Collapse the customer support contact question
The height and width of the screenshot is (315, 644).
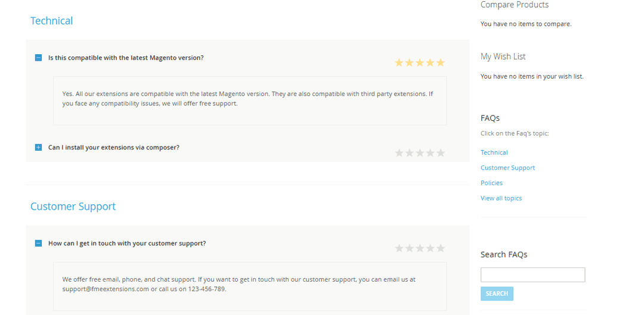pos(38,244)
